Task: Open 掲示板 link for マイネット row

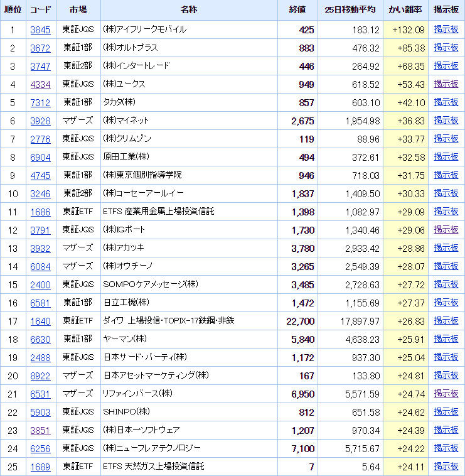Action: (446, 121)
